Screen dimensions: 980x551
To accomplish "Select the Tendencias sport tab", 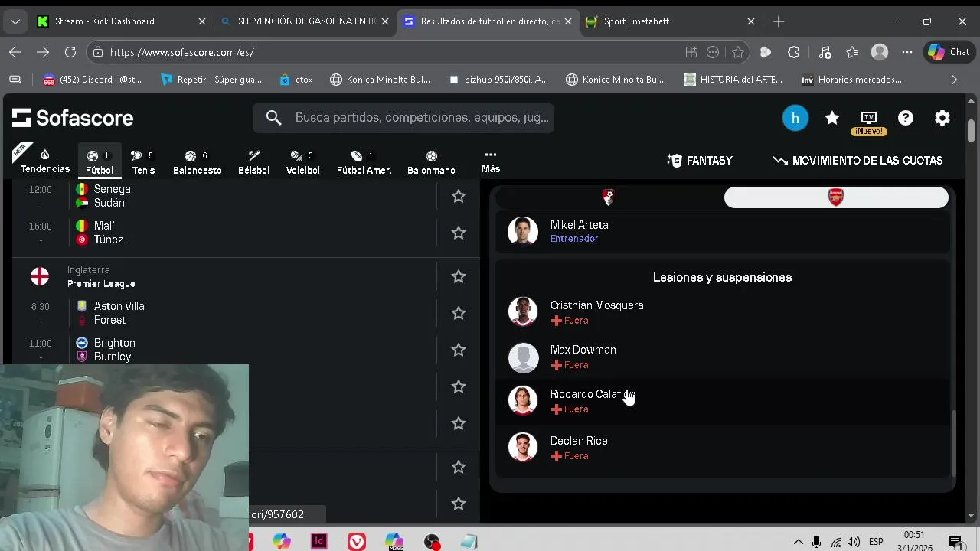I will point(45,161).
